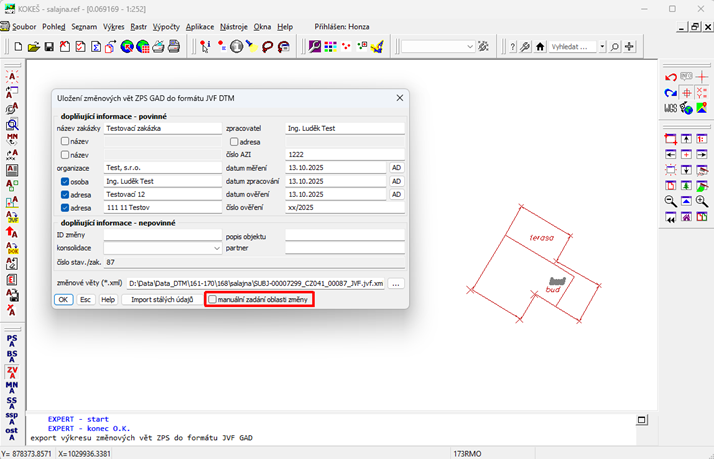Uncheck the osoba checkbox

(65, 182)
